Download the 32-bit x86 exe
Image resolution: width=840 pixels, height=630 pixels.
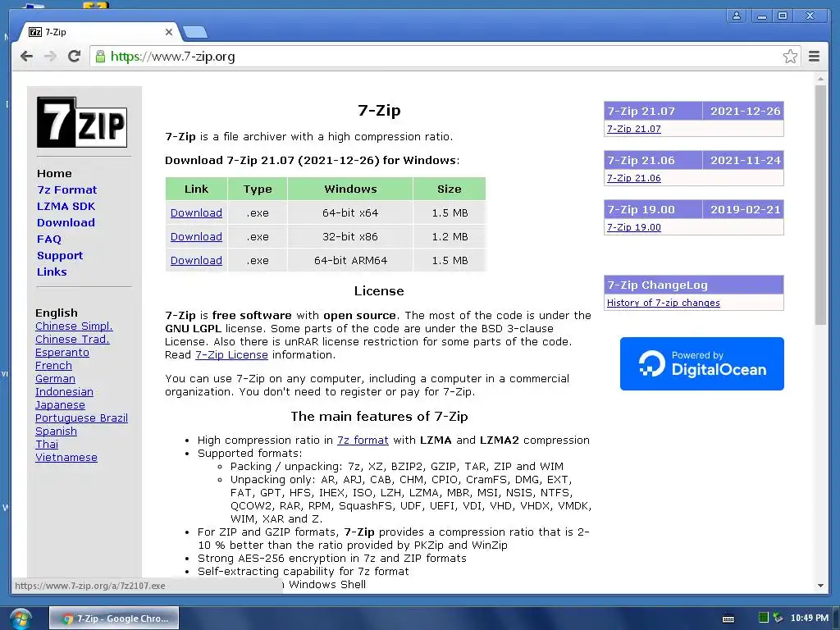coord(196,236)
